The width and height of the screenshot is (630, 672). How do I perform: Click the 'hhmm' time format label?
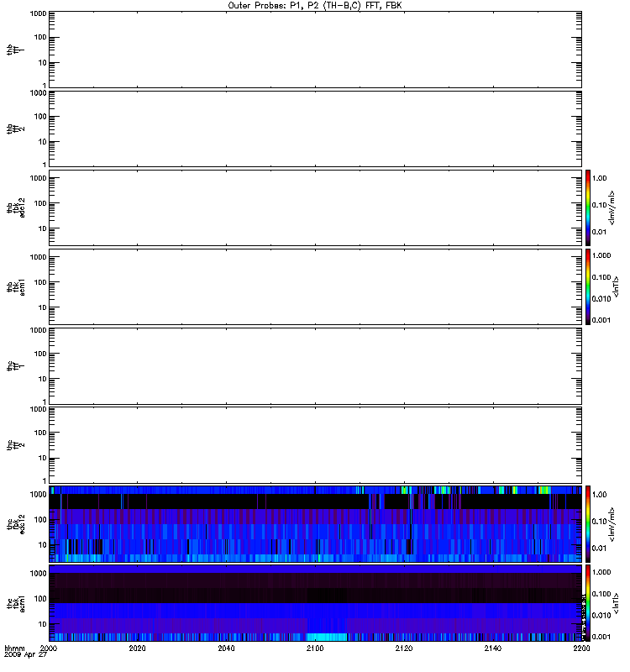(x=14, y=648)
